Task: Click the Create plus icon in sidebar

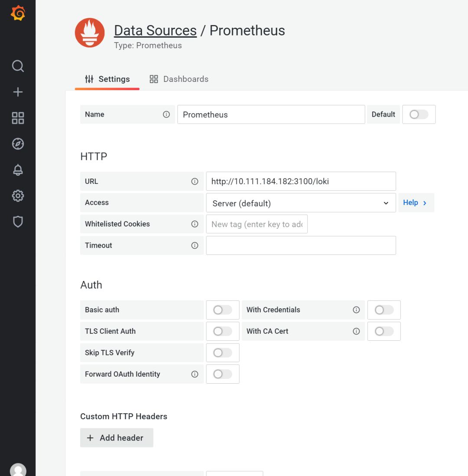Action: point(18,92)
